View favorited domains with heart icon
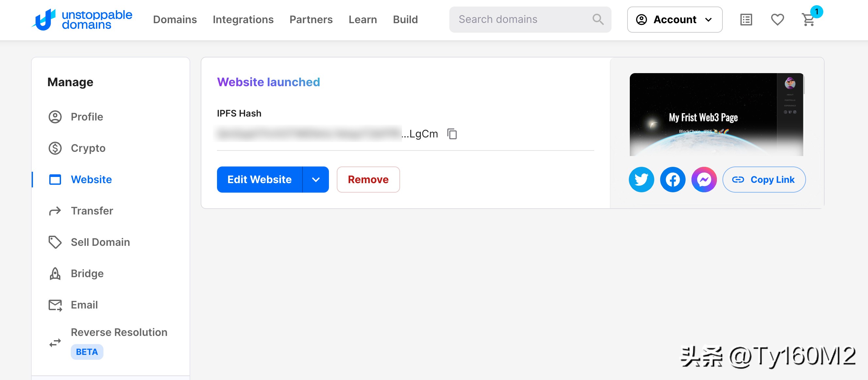 [777, 20]
